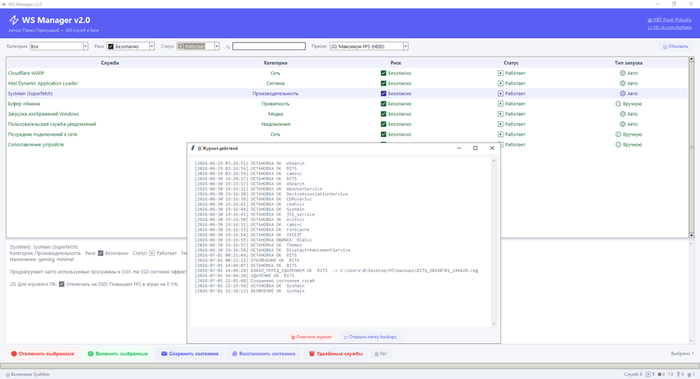
Task: Click into the service search input field
Action: click(x=269, y=46)
